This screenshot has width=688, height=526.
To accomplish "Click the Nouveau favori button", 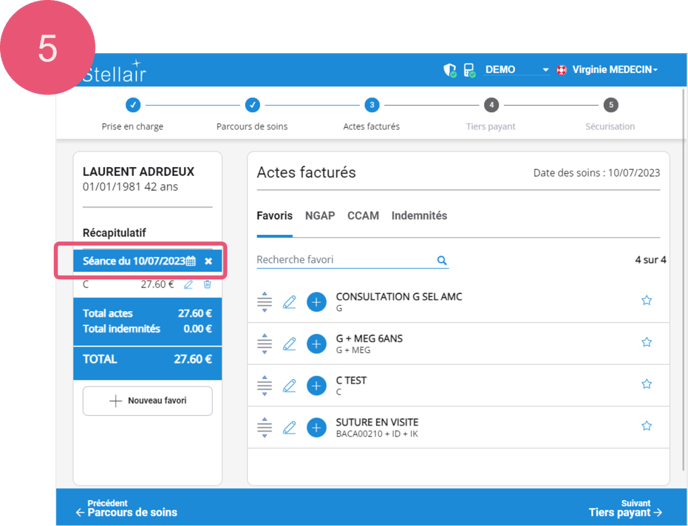I will (x=148, y=401).
